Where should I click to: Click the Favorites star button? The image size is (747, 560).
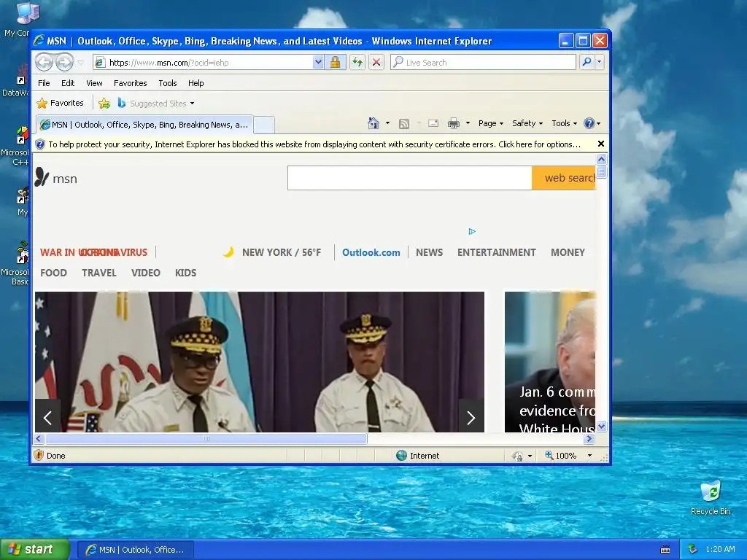[x=60, y=103]
